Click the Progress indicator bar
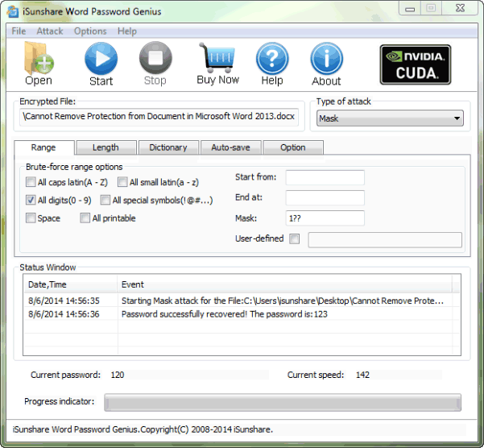Viewport: 484px width, 448px height. click(x=283, y=403)
